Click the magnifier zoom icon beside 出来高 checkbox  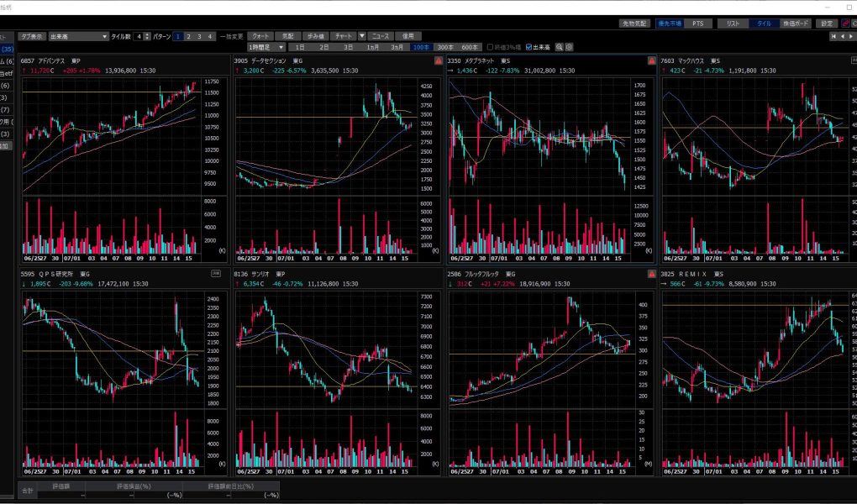559,47
